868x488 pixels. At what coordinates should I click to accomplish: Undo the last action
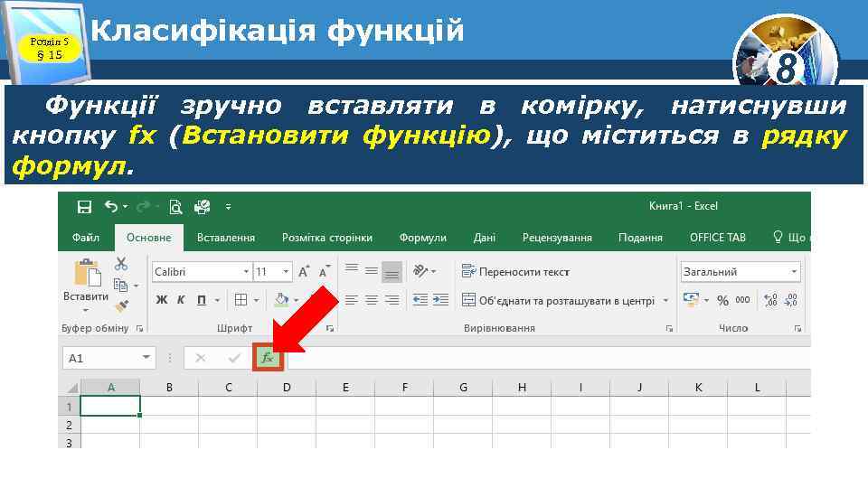(x=111, y=206)
